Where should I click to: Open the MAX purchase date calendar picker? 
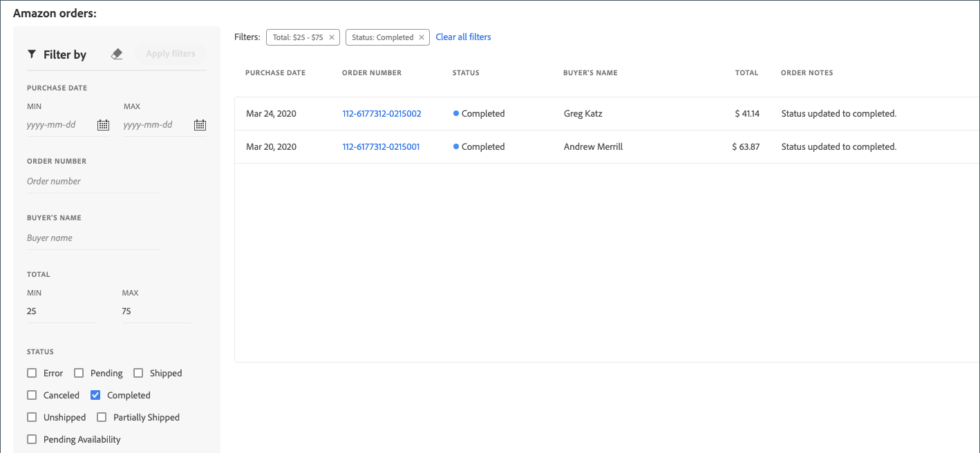tap(200, 124)
